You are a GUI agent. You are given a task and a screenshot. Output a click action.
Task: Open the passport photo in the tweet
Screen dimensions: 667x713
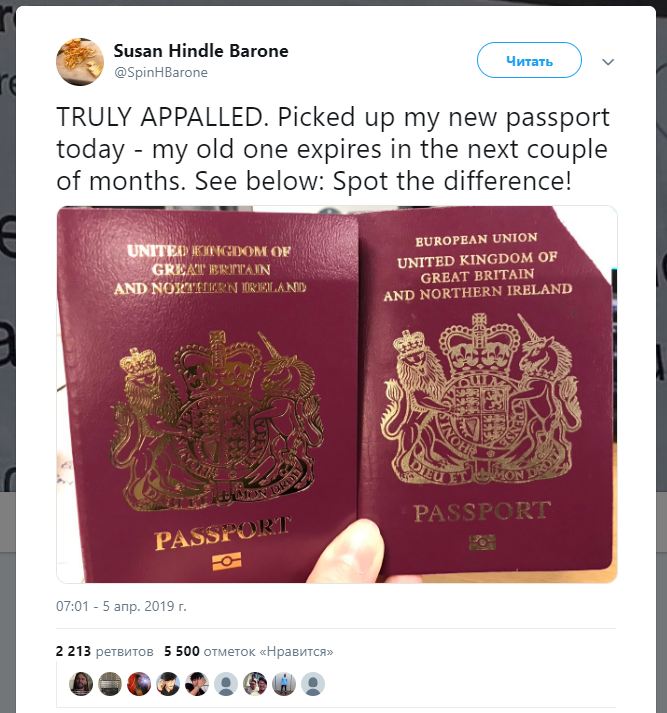pyautogui.click(x=336, y=394)
